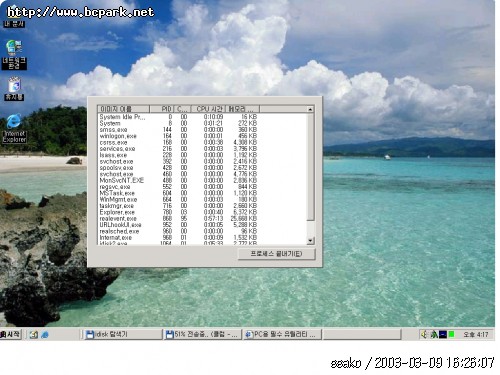Image resolution: width=500 pixels, height=375 pixels.
Task: Launch Internet Explorer from quick launch
Action: coord(45,334)
